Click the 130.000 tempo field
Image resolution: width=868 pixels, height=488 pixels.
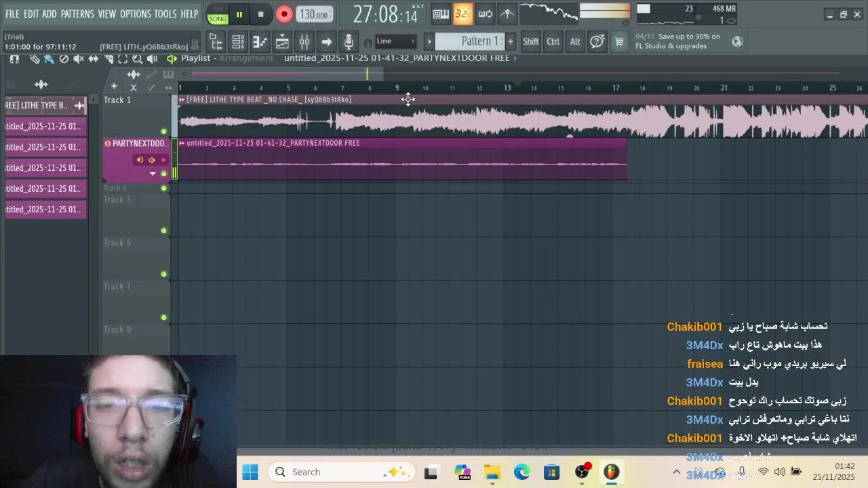[x=314, y=14]
